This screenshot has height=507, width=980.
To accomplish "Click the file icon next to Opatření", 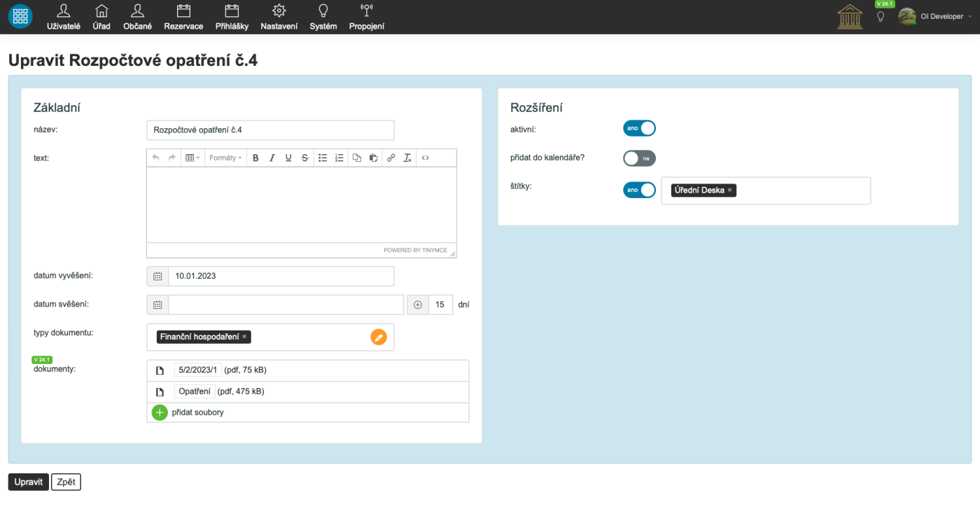I will pos(160,392).
